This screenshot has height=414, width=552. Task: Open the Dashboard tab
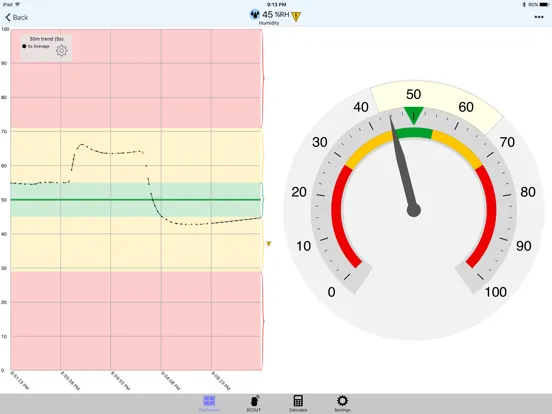click(x=209, y=403)
